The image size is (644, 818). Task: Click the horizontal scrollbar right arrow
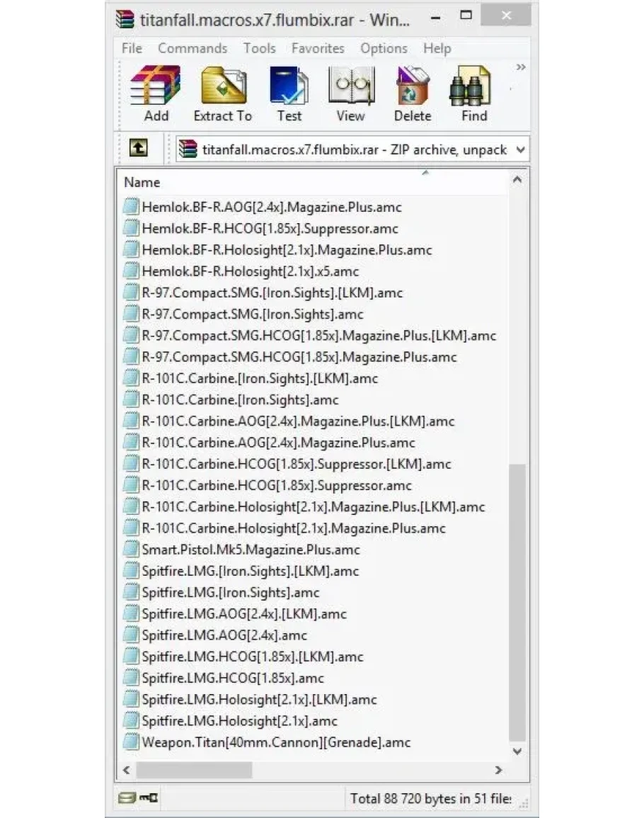click(x=498, y=770)
